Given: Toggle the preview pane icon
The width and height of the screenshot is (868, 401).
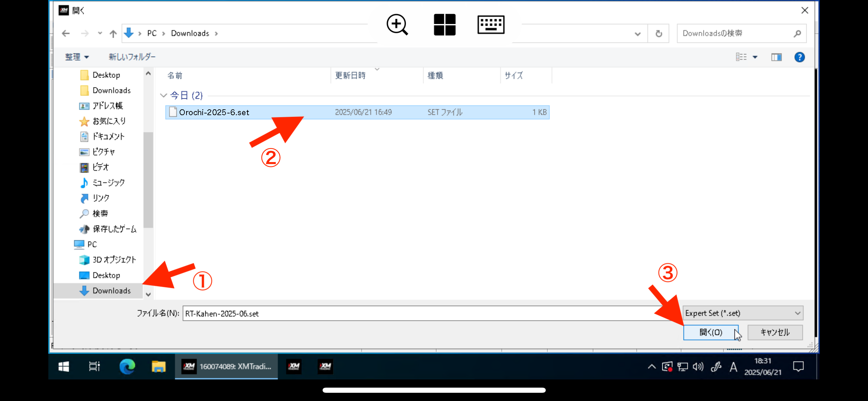Looking at the screenshot, I should [x=776, y=57].
